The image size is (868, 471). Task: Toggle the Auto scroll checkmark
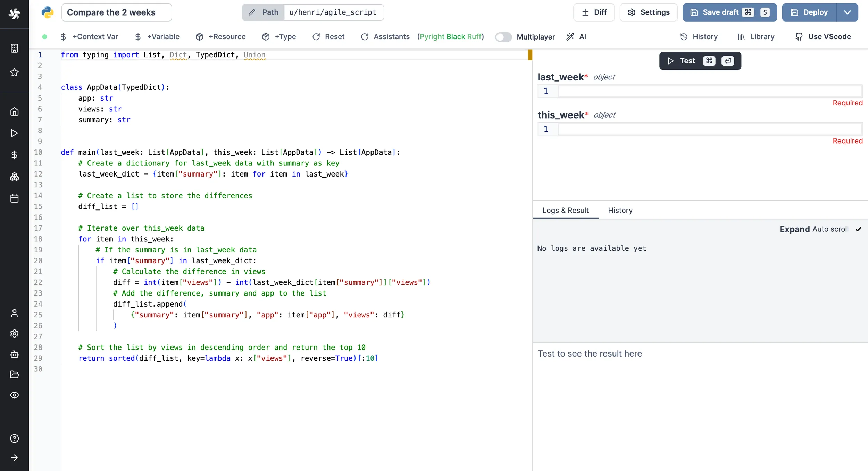pyautogui.click(x=858, y=229)
